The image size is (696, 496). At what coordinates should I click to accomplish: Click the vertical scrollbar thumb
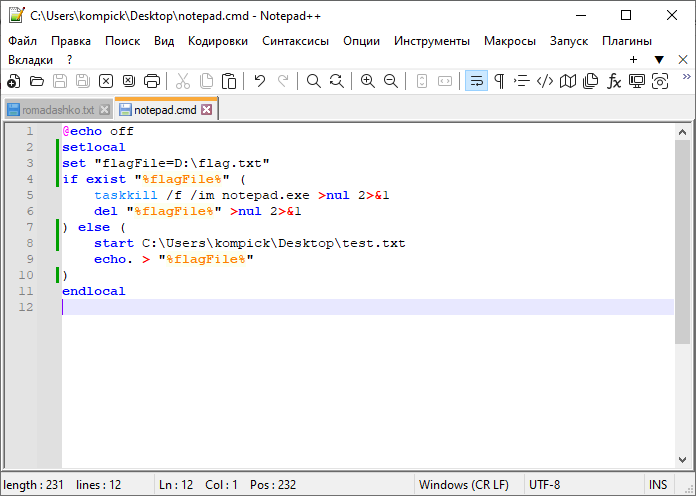[683, 242]
